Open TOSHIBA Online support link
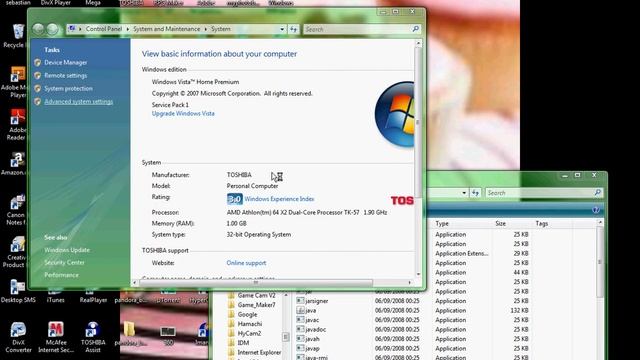 (246, 263)
